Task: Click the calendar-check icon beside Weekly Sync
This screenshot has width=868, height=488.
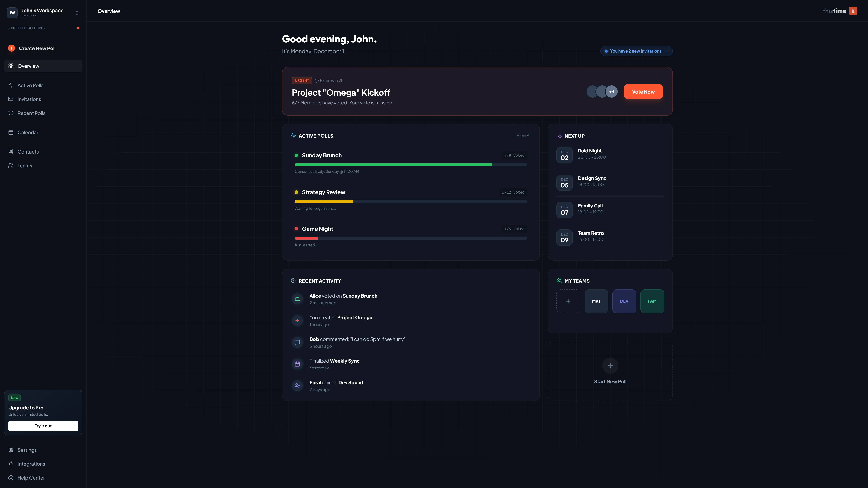Action: click(x=297, y=364)
